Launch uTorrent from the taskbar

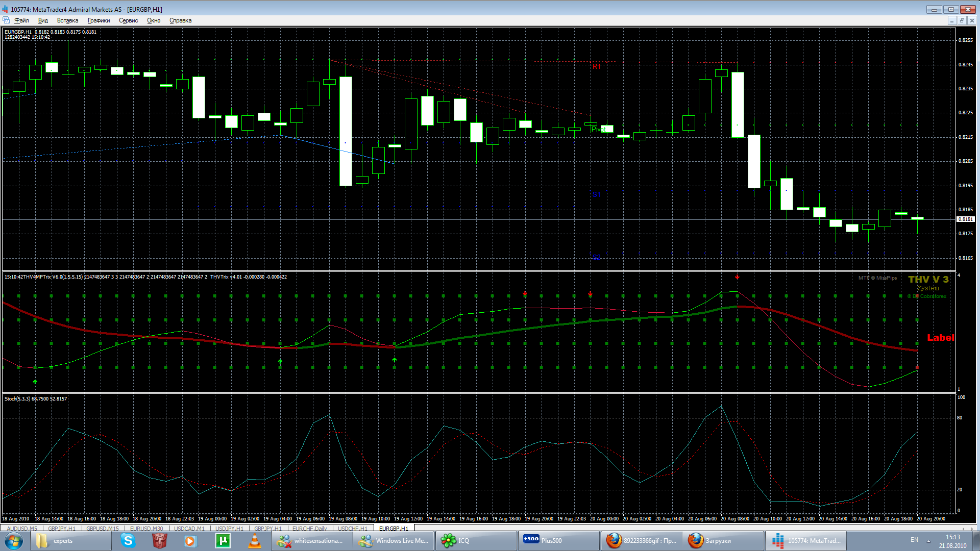coord(223,540)
